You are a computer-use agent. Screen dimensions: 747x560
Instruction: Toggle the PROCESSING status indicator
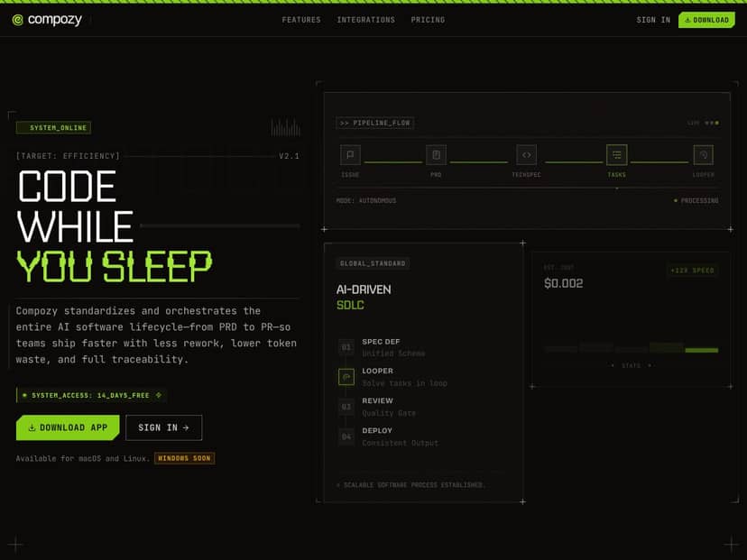click(696, 200)
